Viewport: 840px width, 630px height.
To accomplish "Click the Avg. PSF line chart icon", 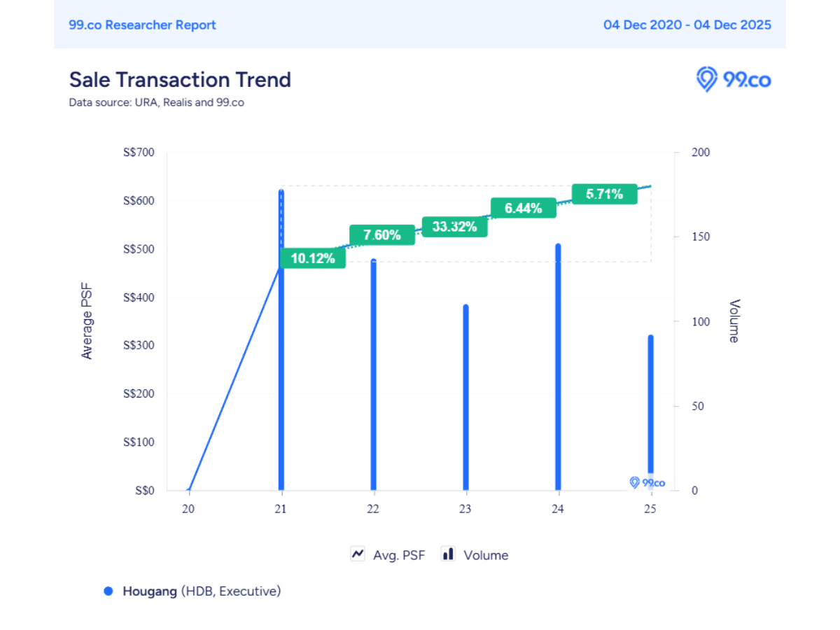I will pyautogui.click(x=358, y=554).
